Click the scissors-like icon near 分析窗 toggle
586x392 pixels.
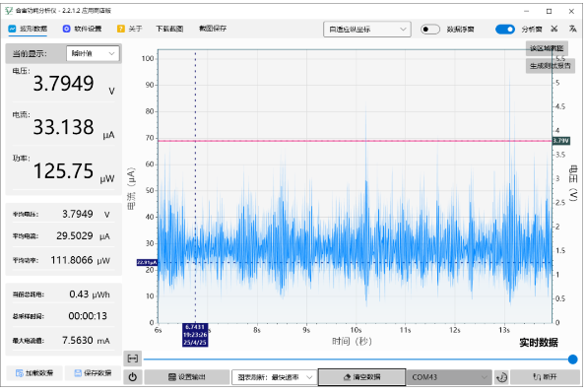pyautogui.click(x=554, y=29)
